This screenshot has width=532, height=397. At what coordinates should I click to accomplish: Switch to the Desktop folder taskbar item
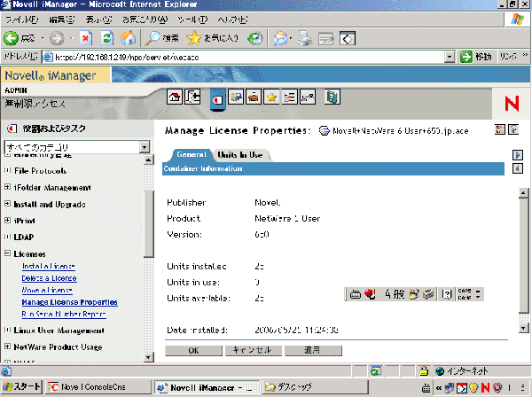coord(316,387)
